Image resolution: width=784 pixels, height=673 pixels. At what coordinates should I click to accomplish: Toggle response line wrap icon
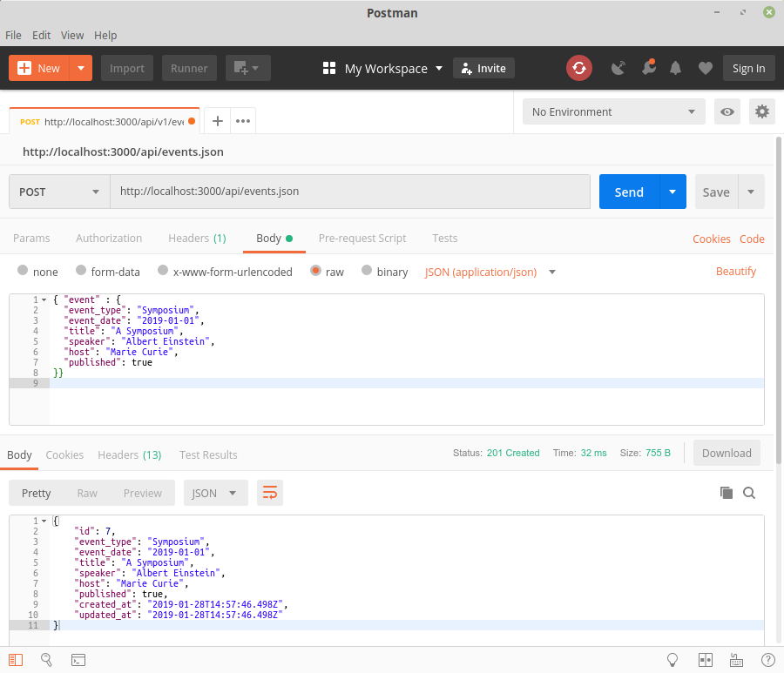coord(270,493)
